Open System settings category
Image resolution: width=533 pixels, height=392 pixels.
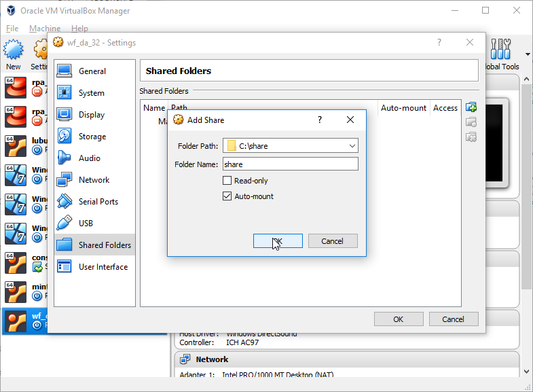coord(94,93)
